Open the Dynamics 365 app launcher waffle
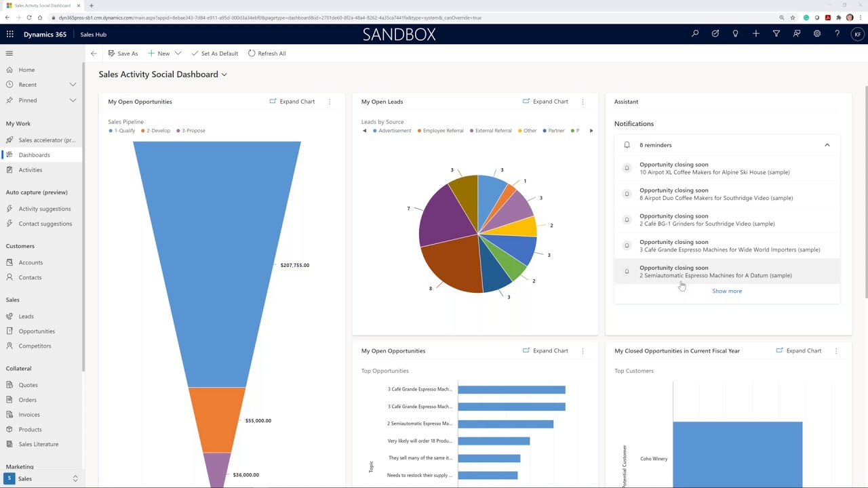Viewport: 868px width, 488px height. pos(9,34)
